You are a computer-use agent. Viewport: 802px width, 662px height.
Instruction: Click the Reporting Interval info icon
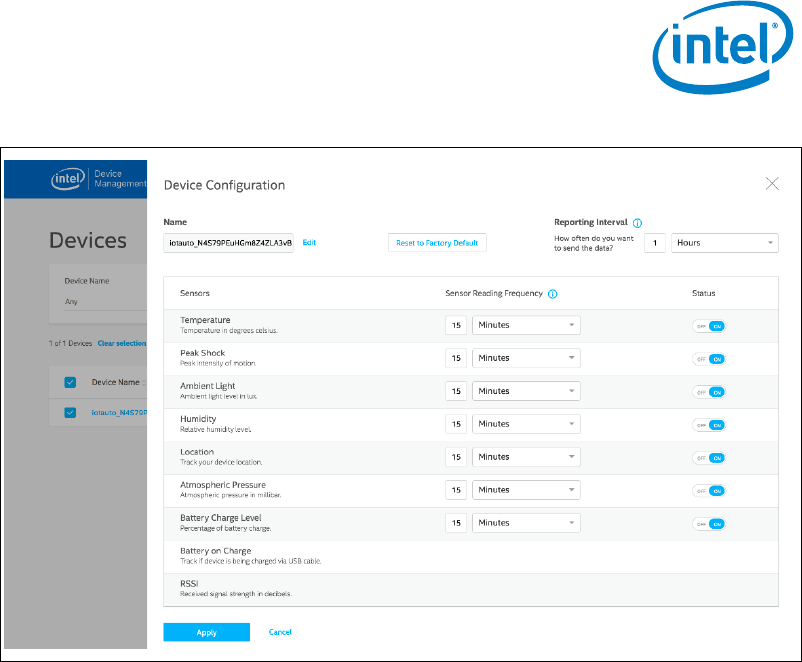638,223
